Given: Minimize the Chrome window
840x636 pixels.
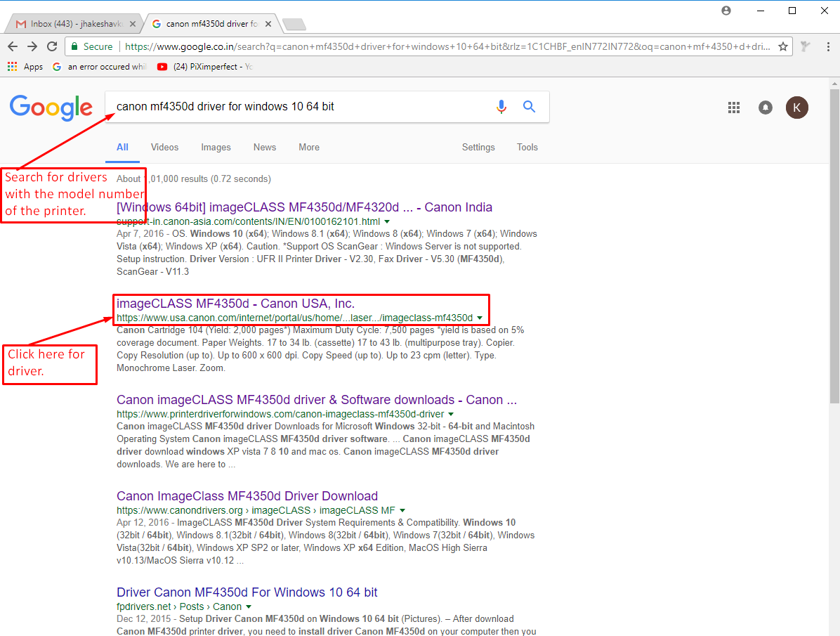Looking at the screenshot, I should coord(760,11).
